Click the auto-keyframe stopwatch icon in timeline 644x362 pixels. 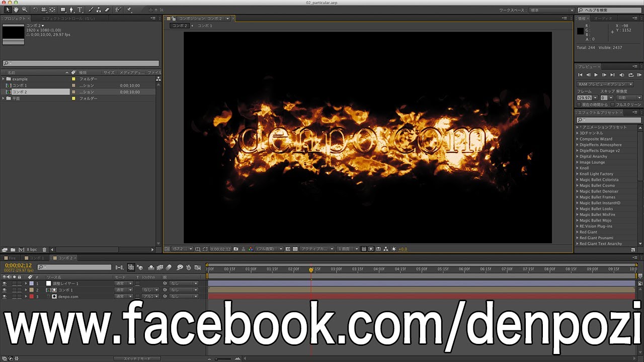coord(189,267)
